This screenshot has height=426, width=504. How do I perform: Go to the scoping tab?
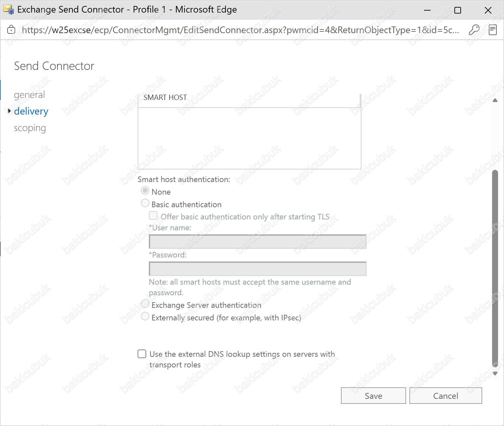pyautogui.click(x=30, y=128)
